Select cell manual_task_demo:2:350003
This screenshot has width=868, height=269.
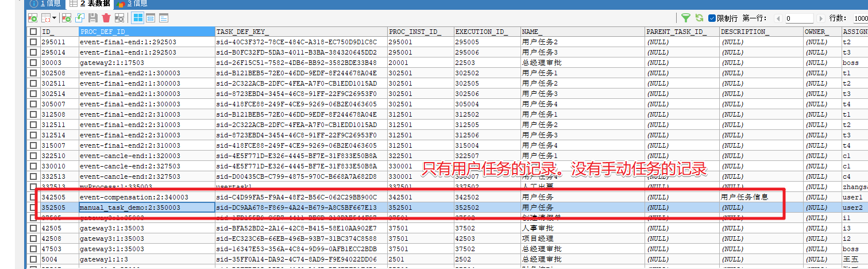tap(146, 207)
